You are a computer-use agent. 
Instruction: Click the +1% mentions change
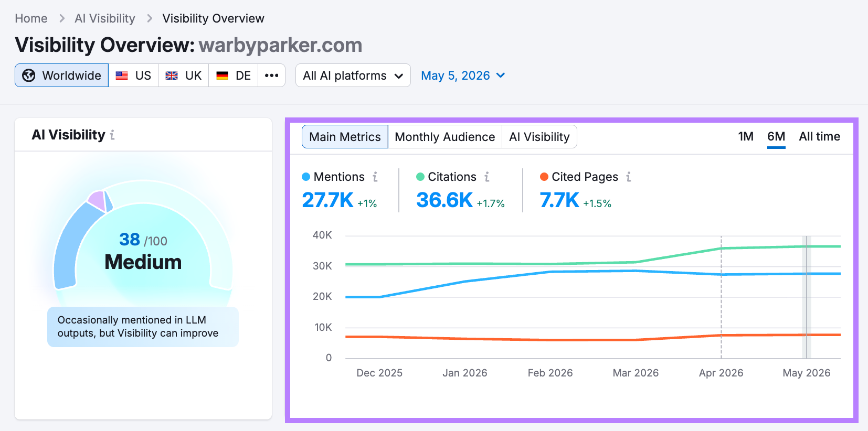367,203
